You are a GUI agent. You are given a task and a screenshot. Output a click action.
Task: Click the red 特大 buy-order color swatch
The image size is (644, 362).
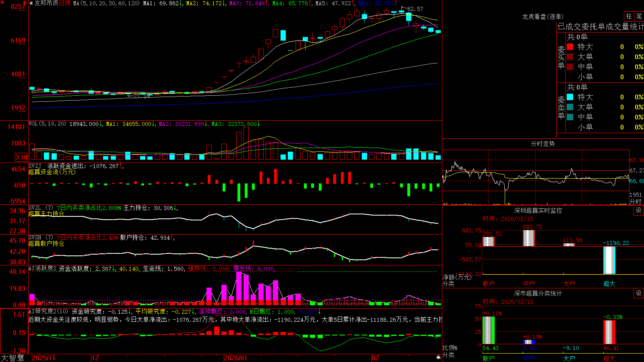570,47
